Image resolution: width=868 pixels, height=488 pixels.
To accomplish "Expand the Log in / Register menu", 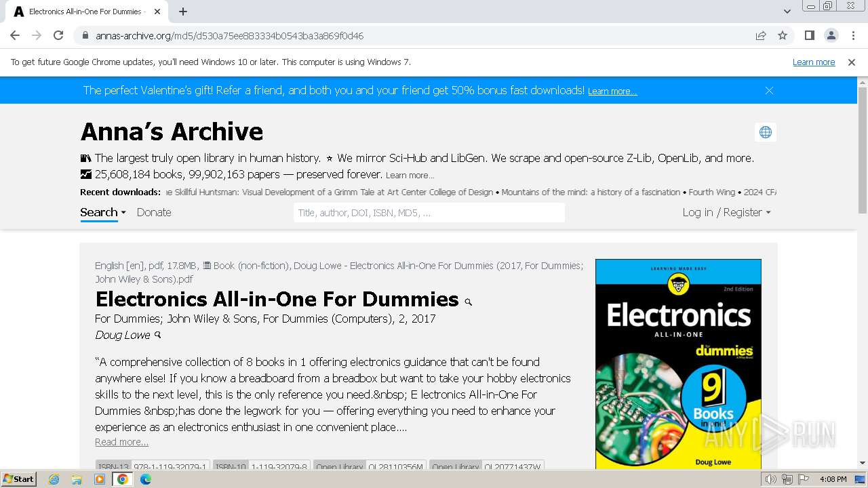I will click(726, 212).
